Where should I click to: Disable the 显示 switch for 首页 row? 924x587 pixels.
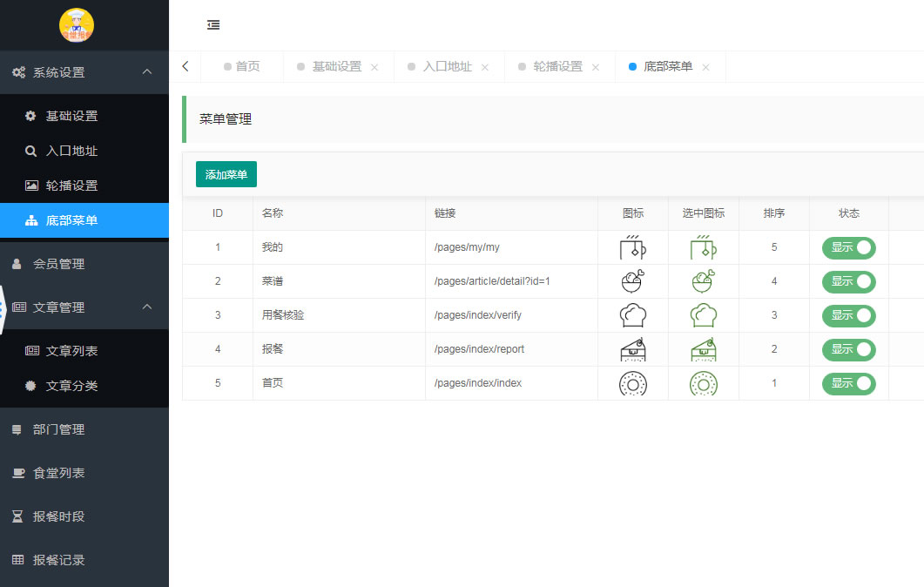click(x=848, y=384)
